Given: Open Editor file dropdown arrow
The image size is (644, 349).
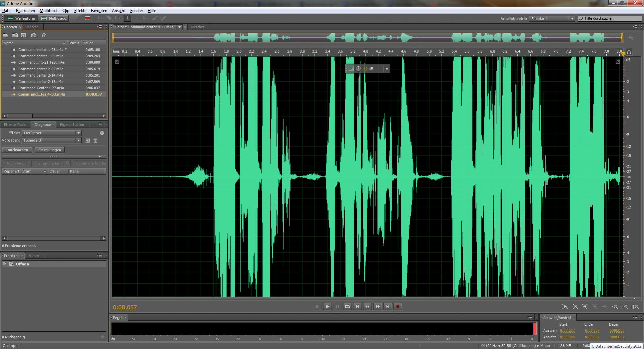Looking at the screenshot, I should tap(180, 27).
